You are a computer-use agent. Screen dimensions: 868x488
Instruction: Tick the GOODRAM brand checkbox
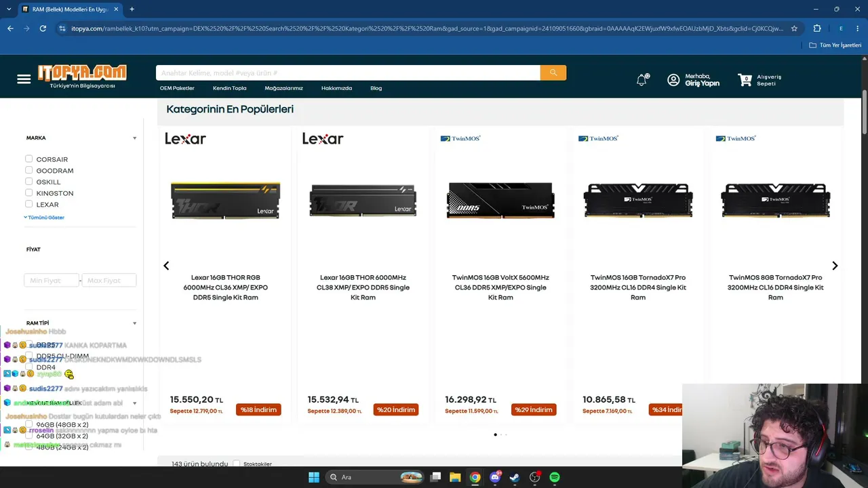point(28,170)
